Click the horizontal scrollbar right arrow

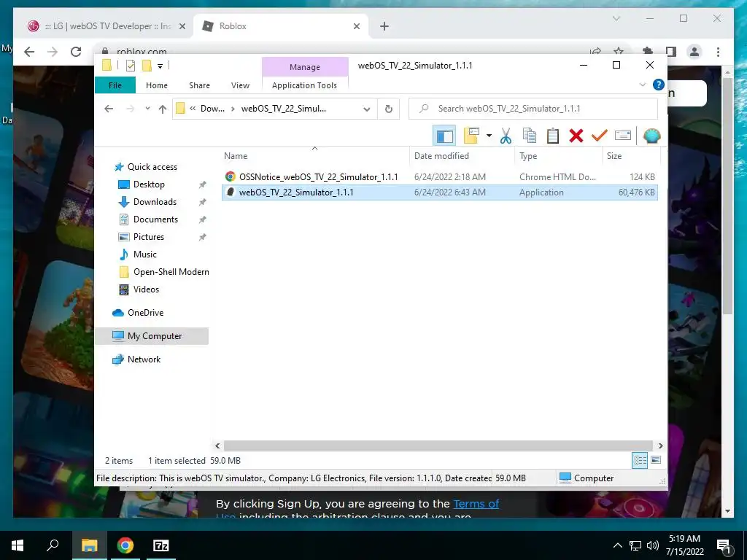660,446
